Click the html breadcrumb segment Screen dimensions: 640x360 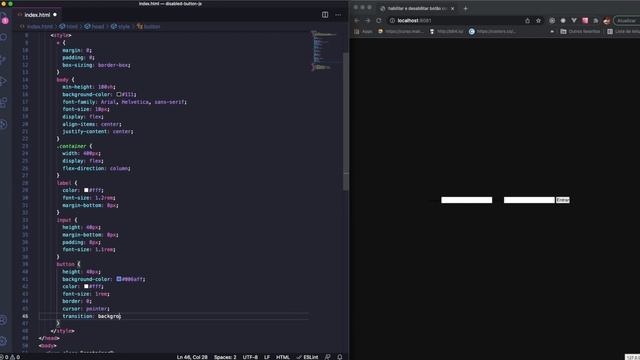pos(69,27)
